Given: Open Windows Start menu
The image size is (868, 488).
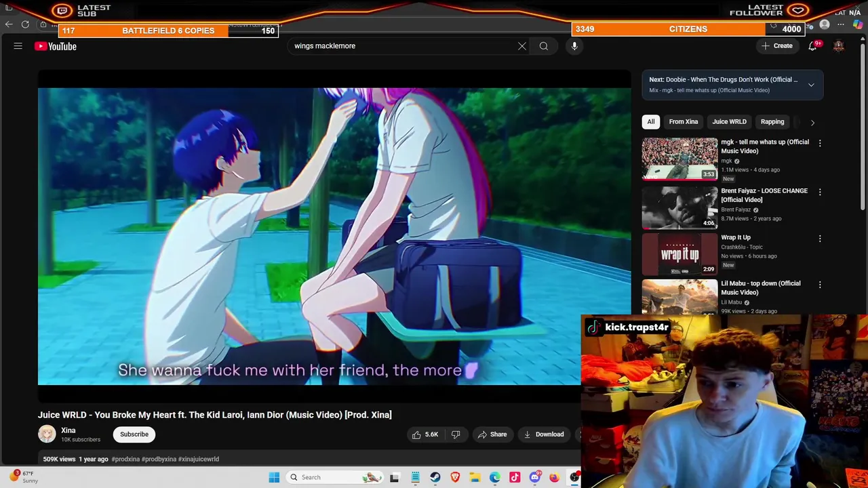Looking at the screenshot, I should pyautogui.click(x=274, y=477).
